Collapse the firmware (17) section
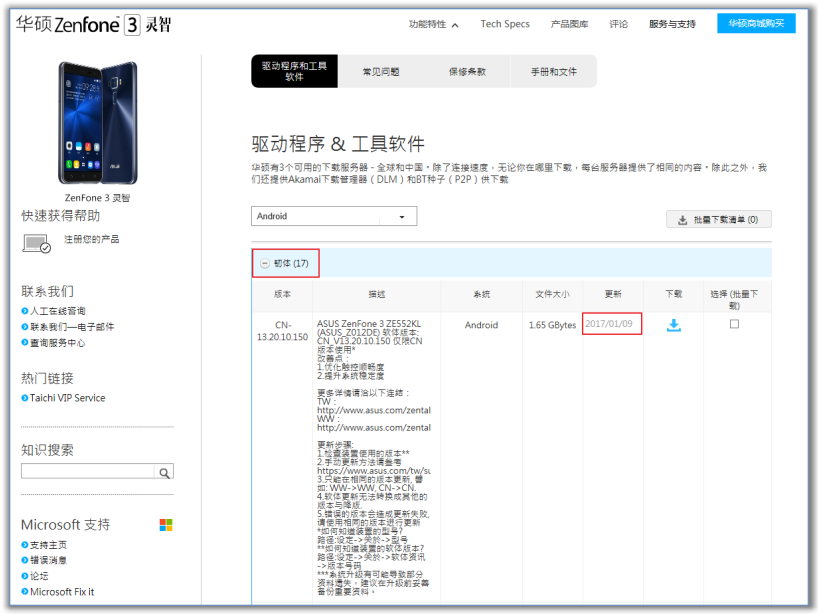This screenshot has height=614, width=818. click(265, 263)
